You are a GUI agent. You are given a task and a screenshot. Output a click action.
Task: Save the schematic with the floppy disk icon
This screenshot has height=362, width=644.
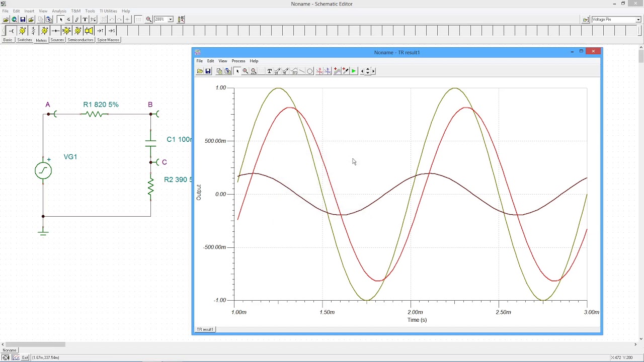click(x=23, y=20)
